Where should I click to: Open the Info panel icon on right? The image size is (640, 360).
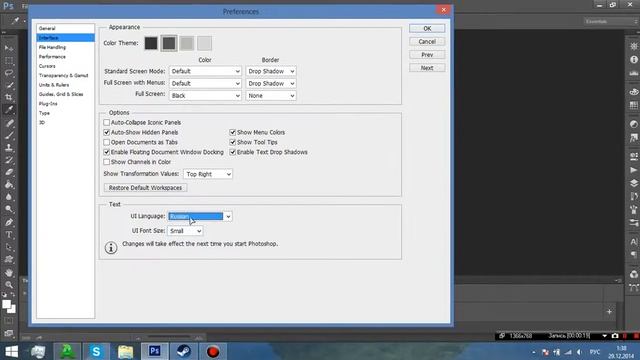click(x=633, y=60)
